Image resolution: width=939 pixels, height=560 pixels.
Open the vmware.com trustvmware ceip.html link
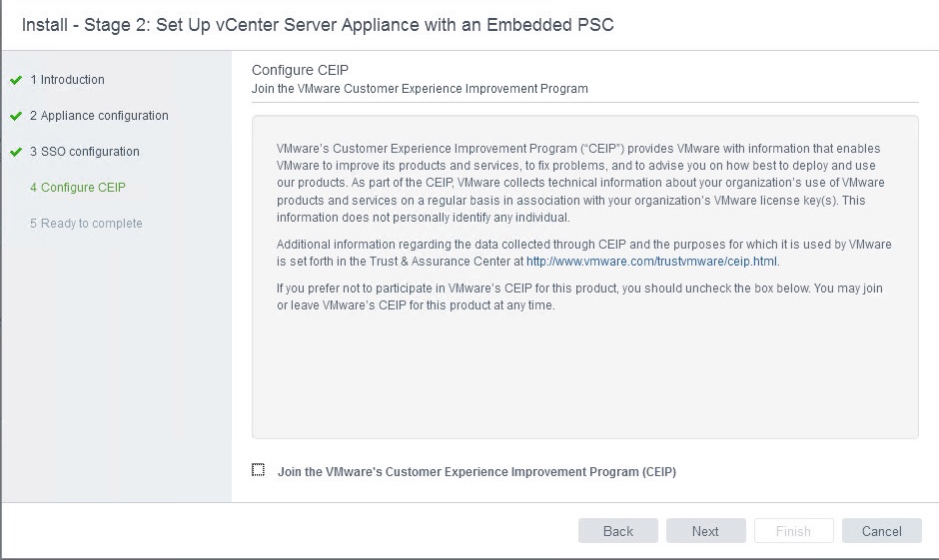tap(651, 262)
